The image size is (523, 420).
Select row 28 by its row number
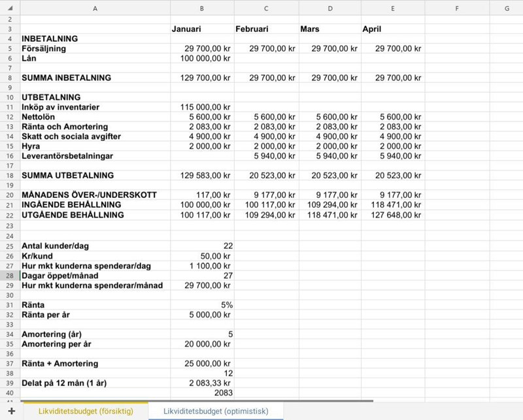pos(10,276)
